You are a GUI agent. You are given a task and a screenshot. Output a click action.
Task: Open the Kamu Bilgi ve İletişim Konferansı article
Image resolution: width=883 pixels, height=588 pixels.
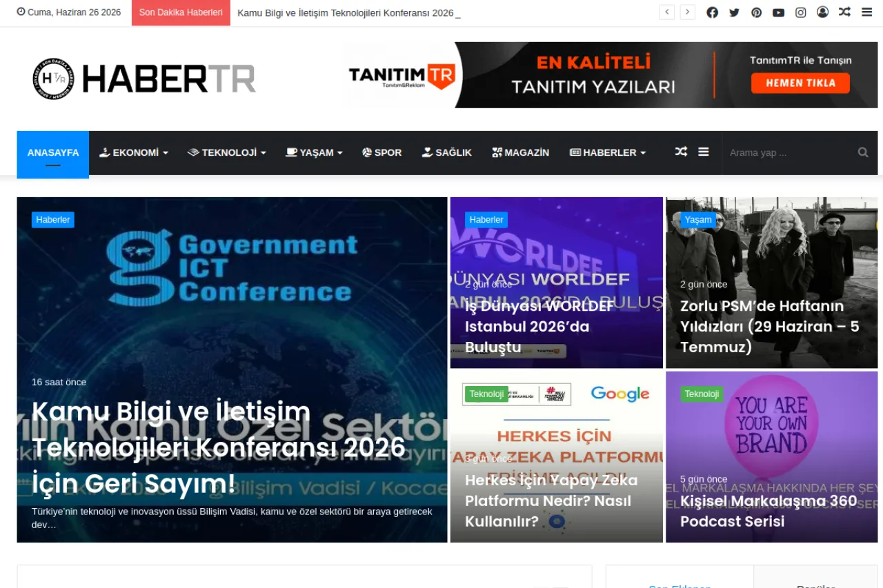219,447
